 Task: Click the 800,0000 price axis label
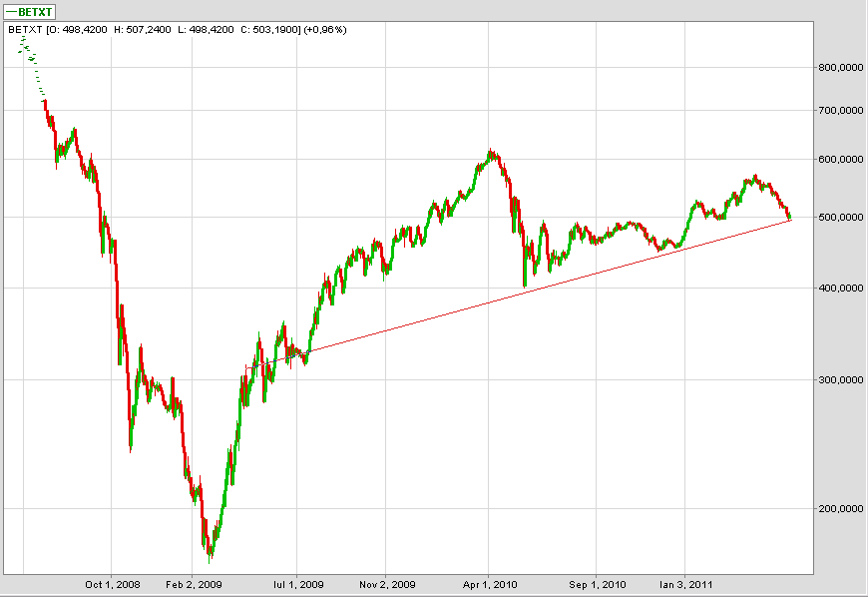point(841,68)
